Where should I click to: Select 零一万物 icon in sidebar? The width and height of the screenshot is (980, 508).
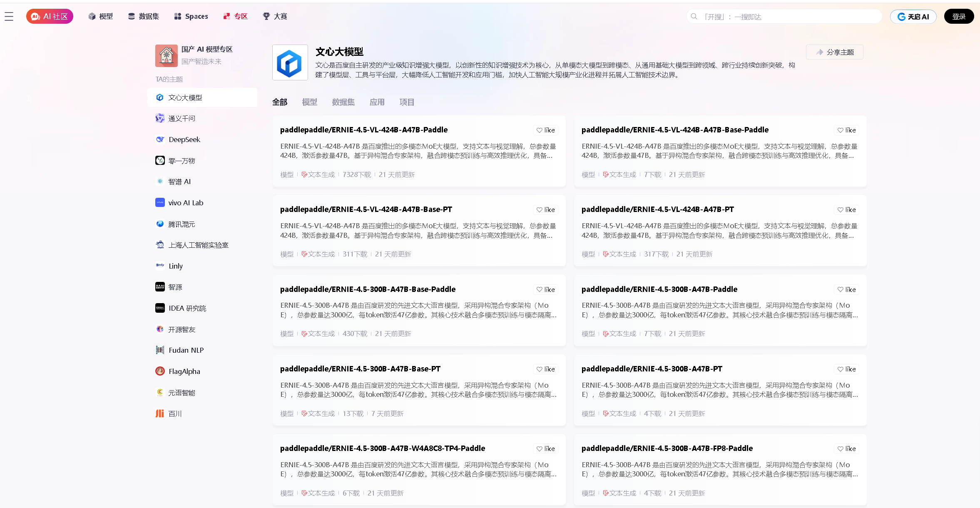point(160,160)
